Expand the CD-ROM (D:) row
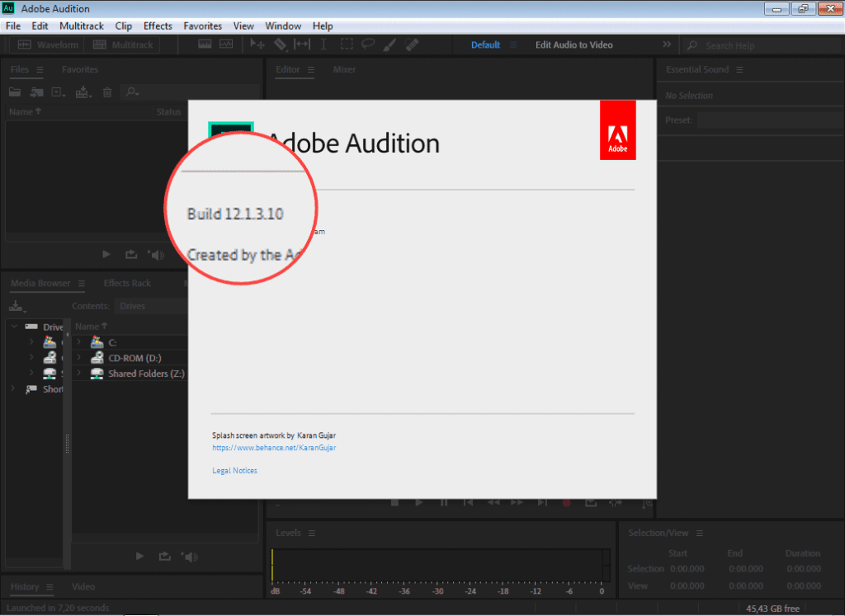Screen dimensions: 845x616 [x=79, y=358]
